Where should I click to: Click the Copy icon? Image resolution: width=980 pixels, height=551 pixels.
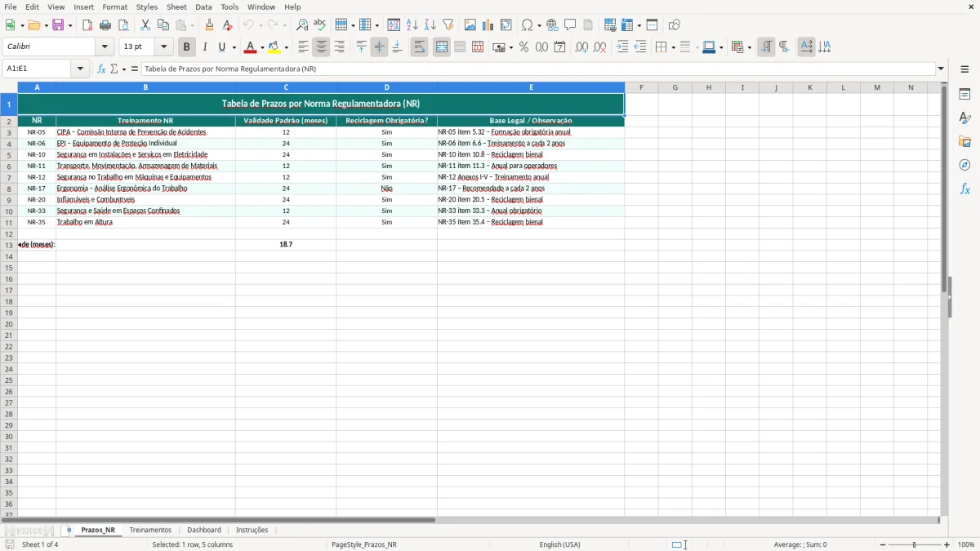click(x=163, y=25)
